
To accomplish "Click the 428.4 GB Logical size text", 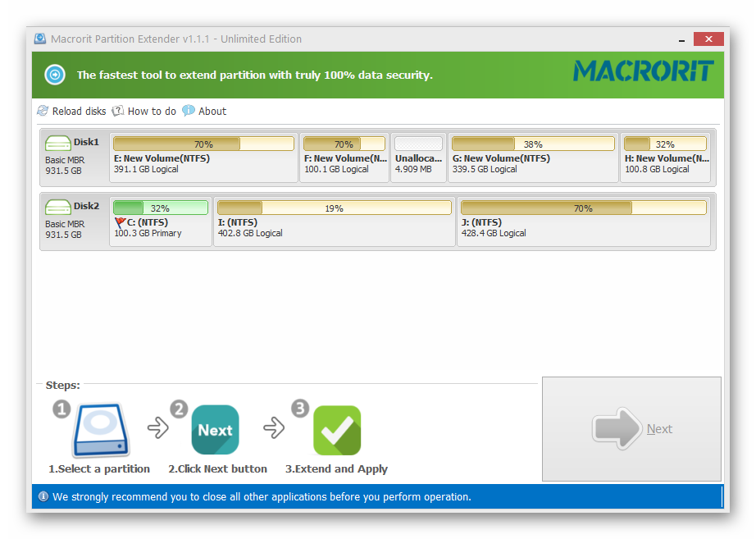I will tap(494, 233).
